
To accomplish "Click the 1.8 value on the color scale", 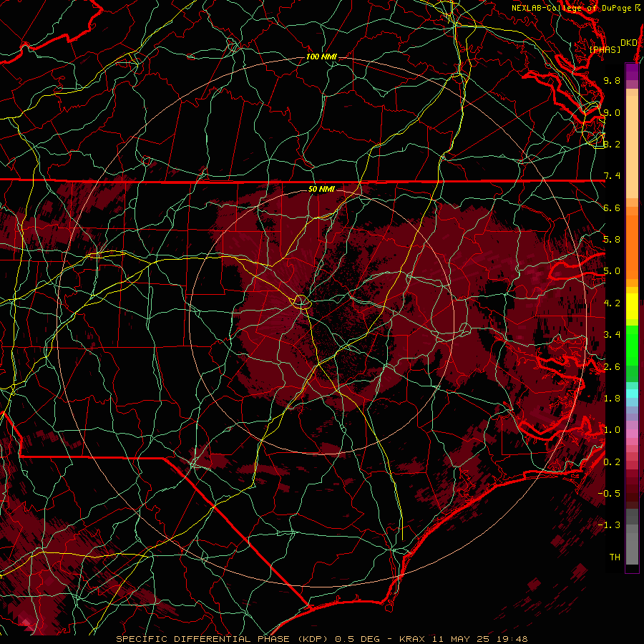I will pos(612,399).
